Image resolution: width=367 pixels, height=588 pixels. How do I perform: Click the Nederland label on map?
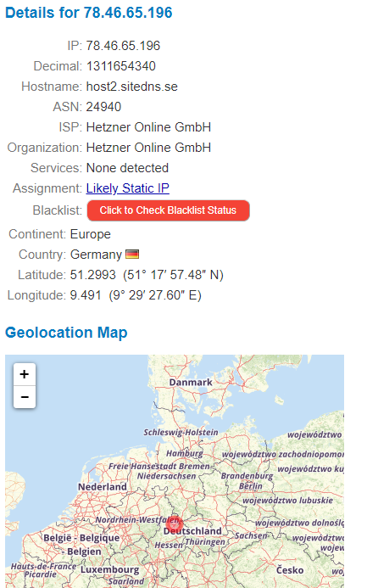point(103,487)
